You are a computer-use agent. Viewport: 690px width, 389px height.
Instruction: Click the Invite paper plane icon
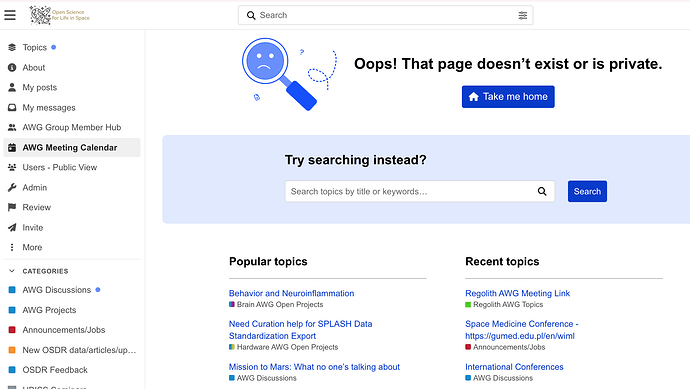[x=12, y=228]
